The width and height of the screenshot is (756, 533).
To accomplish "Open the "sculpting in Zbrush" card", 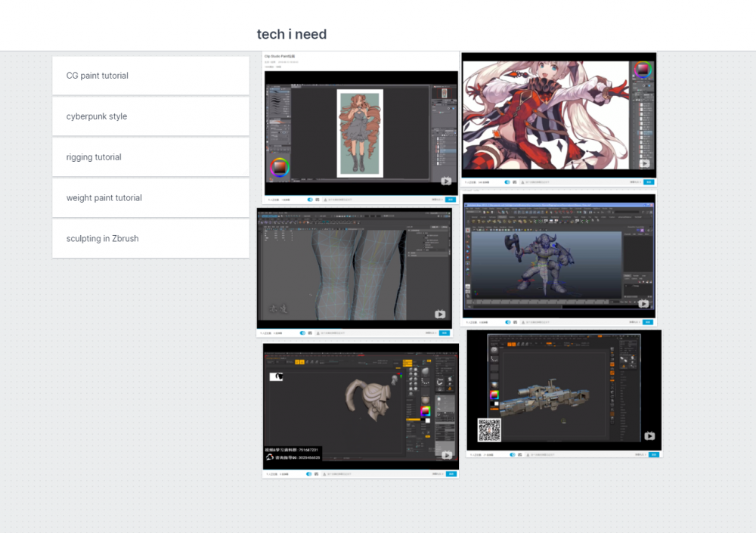I will pyautogui.click(x=150, y=238).
